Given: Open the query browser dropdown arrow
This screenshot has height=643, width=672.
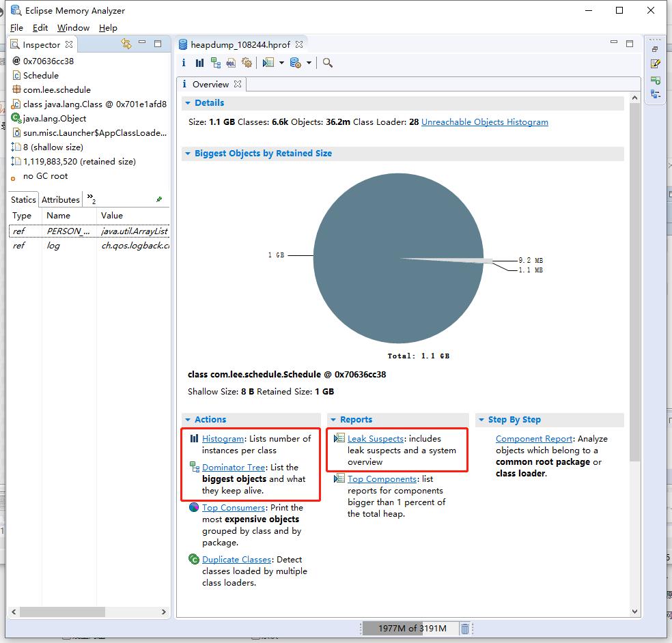Looking at the screenshot, I should pyautogui.click(x=309, y=63).
